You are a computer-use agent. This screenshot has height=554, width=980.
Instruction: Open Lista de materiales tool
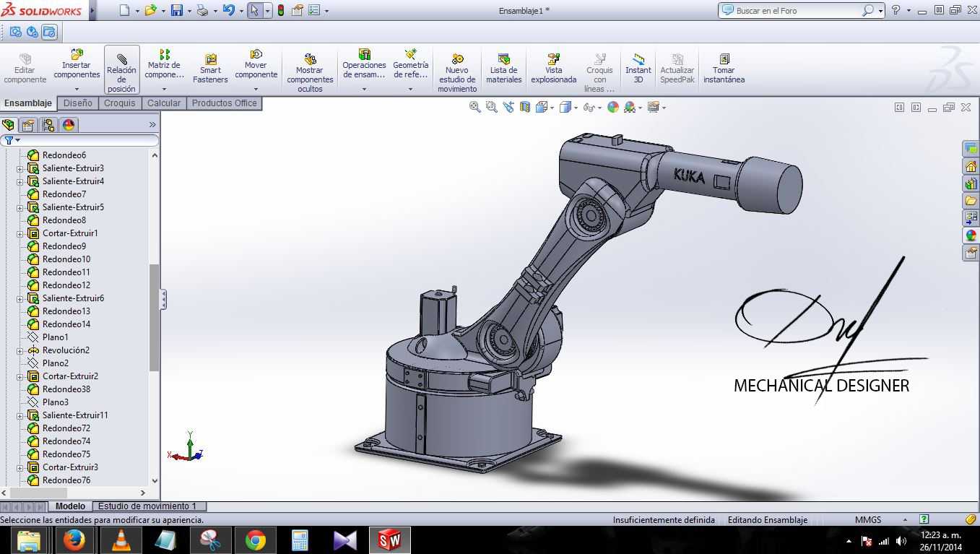(504, 69)
